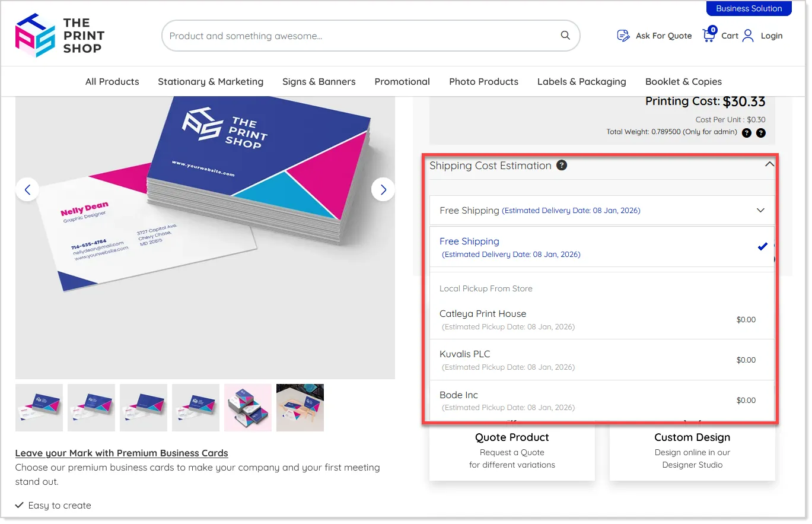Select the first product thumbnail
Viewport: 812px width, 524px height.
39,408
